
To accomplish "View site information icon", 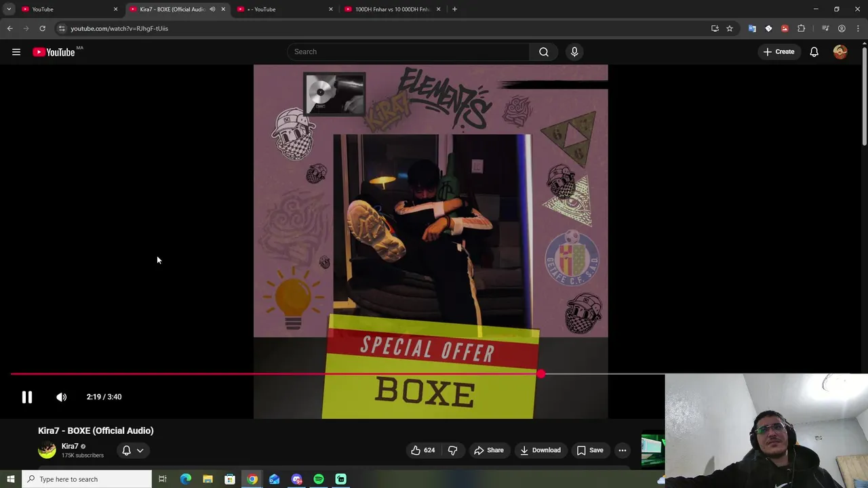I will [61, 28].
